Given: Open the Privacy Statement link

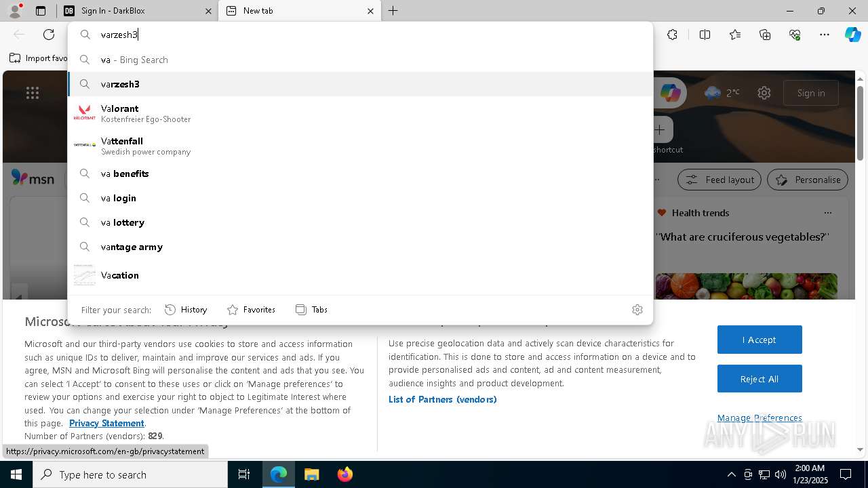Looking at the screenshot, I should pos(106,423).
